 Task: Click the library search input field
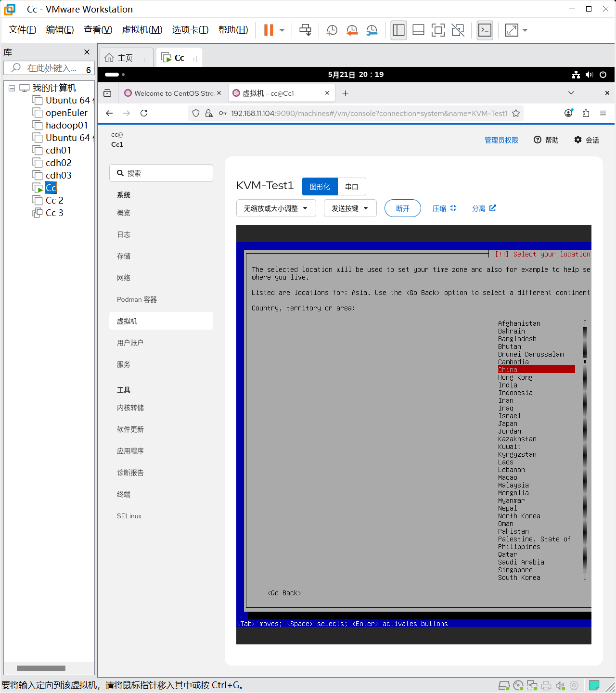tap(48, 68)
